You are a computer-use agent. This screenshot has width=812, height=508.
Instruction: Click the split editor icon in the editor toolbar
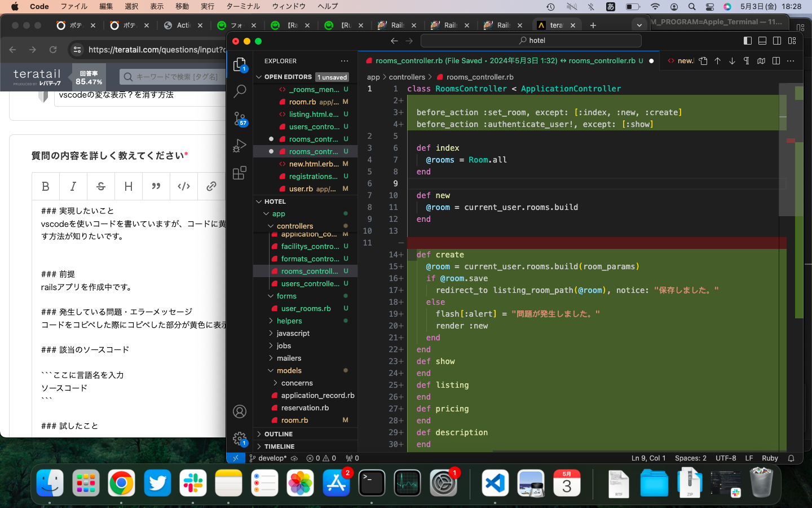coord(776,61)
